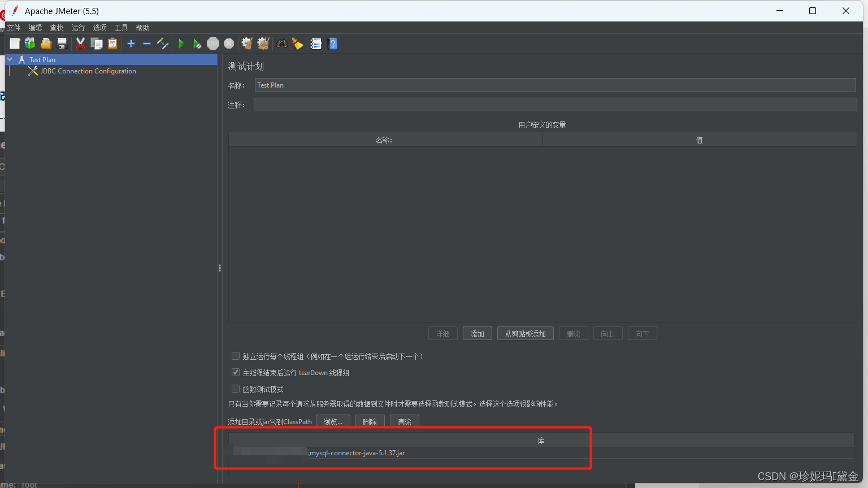Open the 查找 menu
This screenshot has width=868, height=488.
tap(57, 28)
